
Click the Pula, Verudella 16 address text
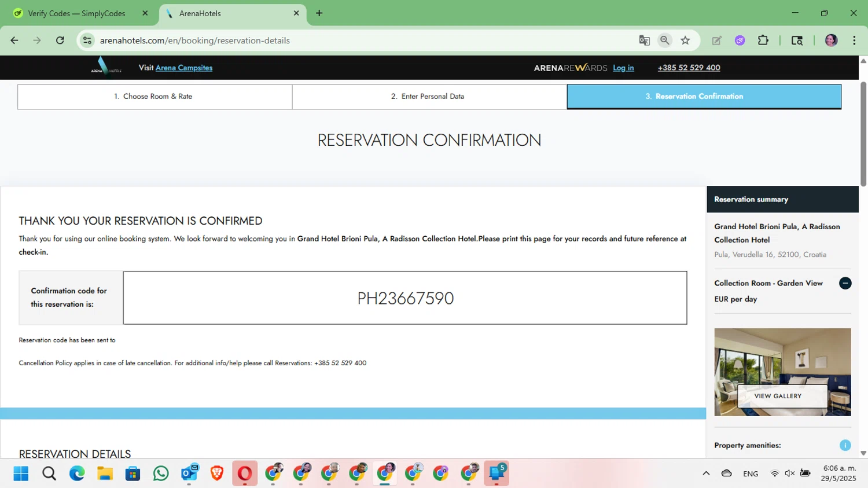770,255
